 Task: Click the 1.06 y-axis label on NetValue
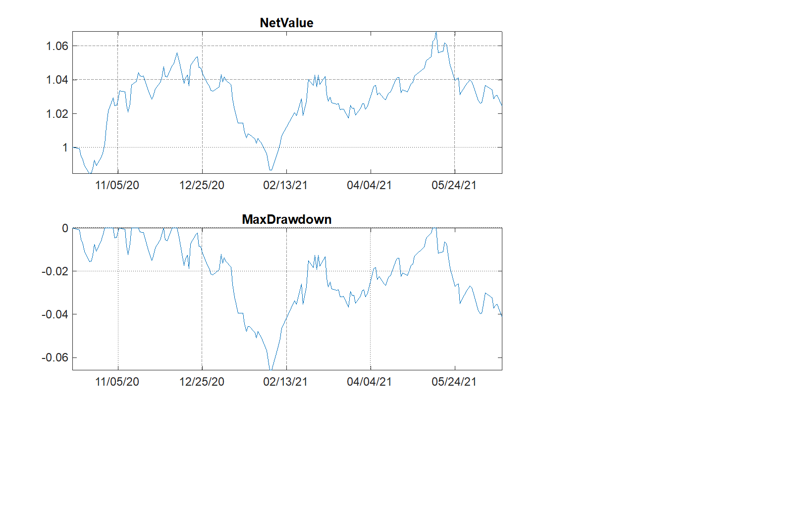coord(57,46)
